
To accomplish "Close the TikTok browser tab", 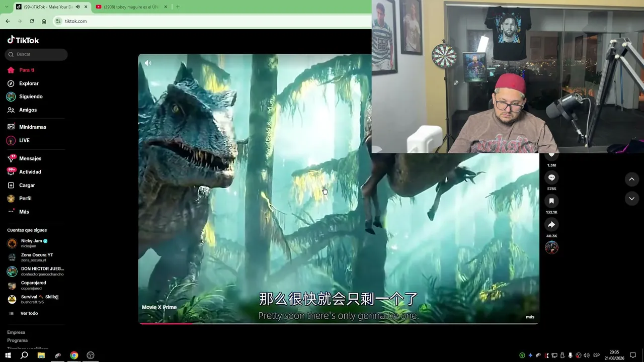I will click(x=86, y=7).
